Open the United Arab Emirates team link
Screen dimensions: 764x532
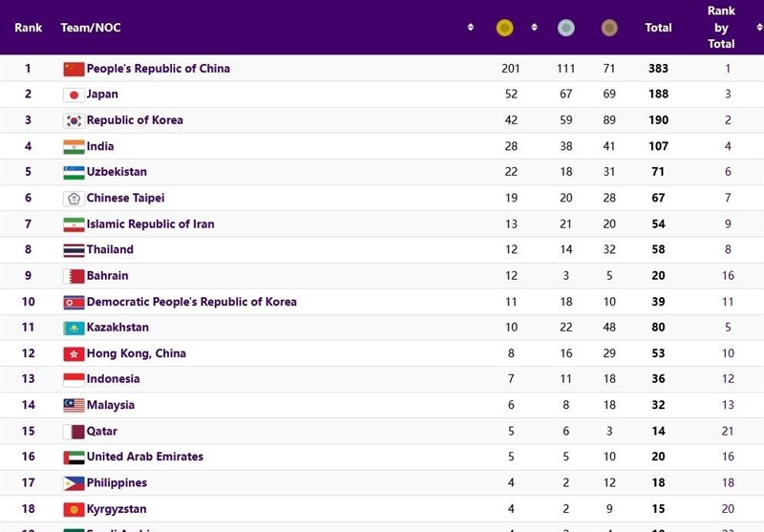tap(145, 457)
